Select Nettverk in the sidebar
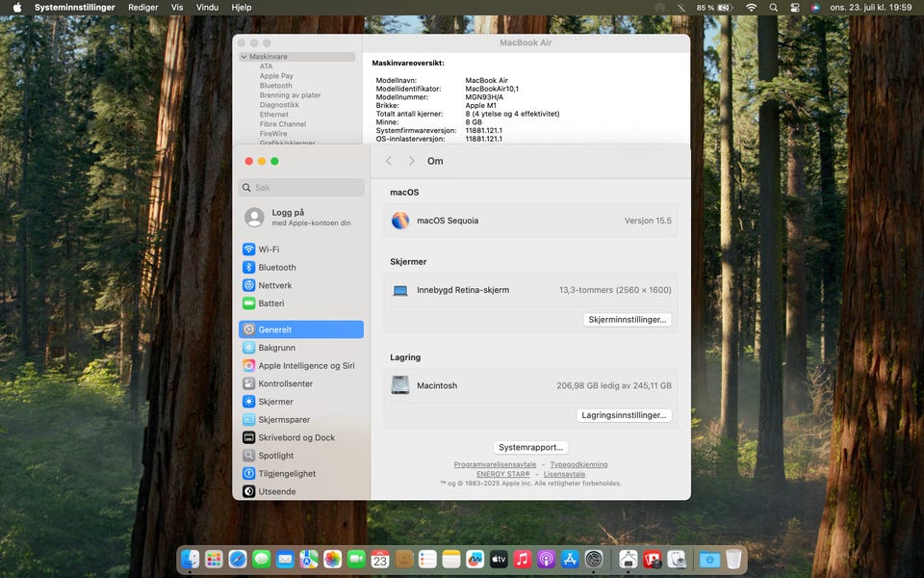Screen dimensions: 924x578 click(x=301, y=285)
